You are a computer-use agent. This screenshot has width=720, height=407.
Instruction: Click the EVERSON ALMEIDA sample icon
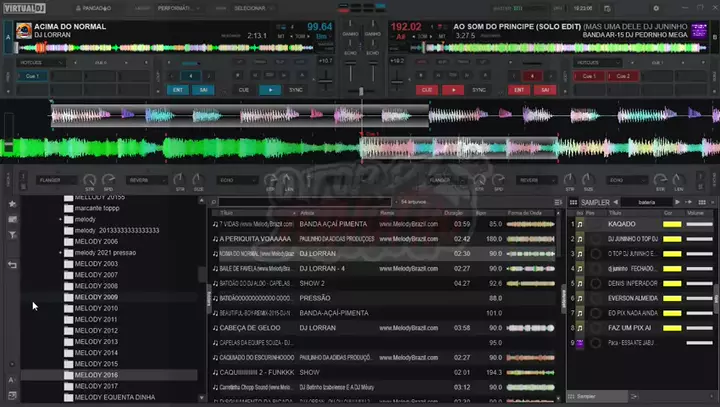[580, 298]
